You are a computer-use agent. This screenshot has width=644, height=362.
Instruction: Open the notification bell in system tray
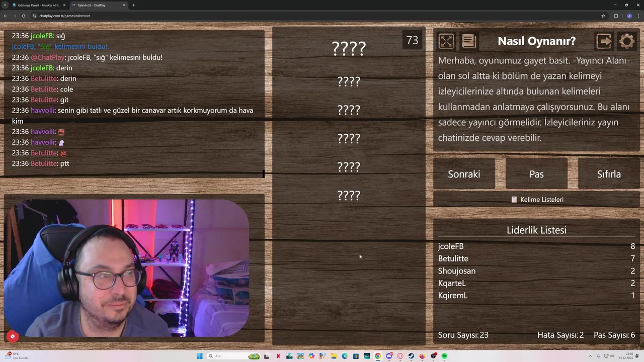(637, 356)
